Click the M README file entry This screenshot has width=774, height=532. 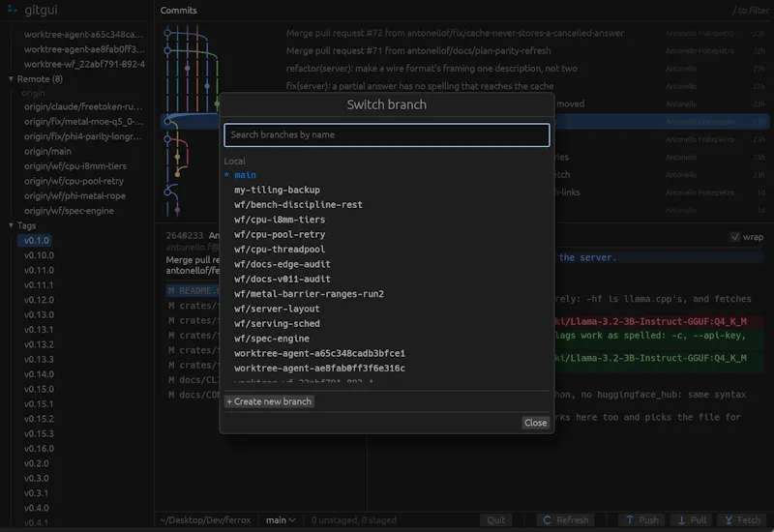point(193,291)
